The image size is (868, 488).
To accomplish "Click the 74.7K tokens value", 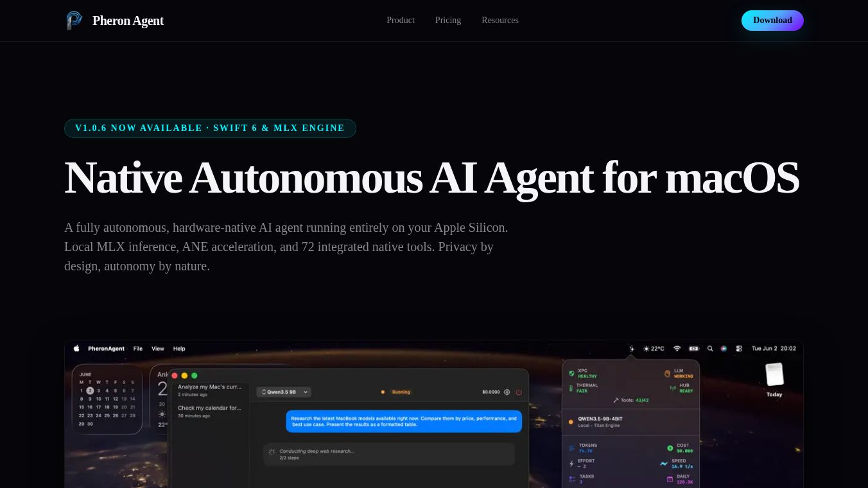I will (586, 451).
